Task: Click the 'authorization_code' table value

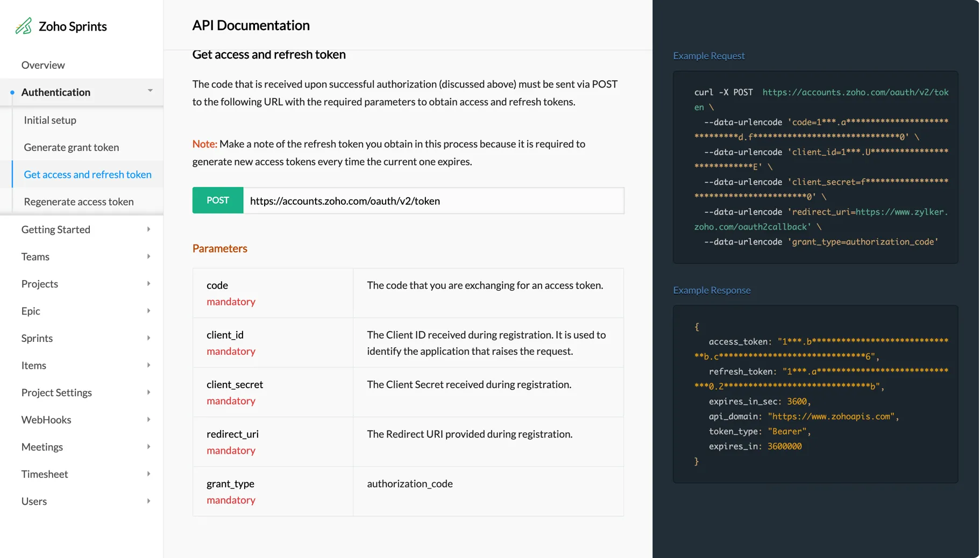Action: [410, 483]
